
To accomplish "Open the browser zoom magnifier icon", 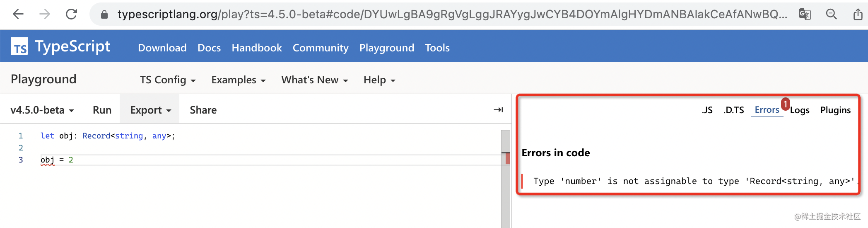I will point(831,15).
